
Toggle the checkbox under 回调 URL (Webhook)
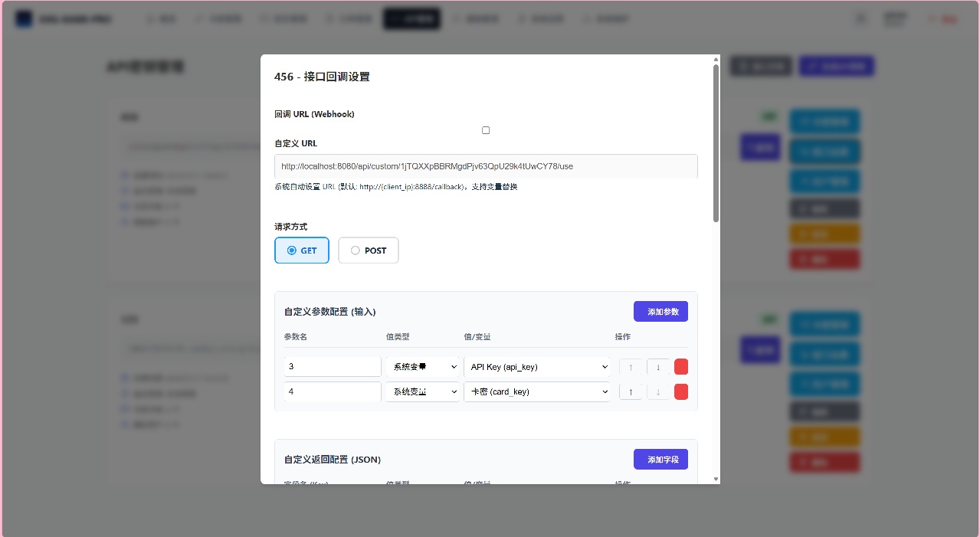(x=486, y=130)
